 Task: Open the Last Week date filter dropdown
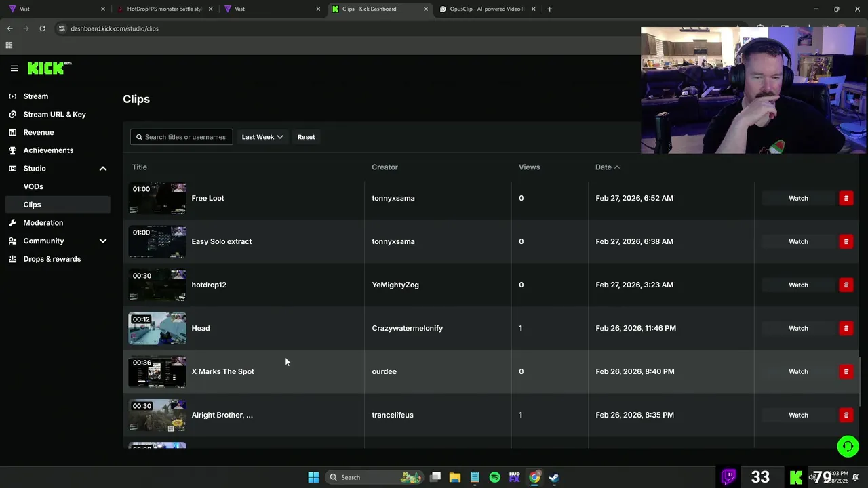pyautogui.click(x=262, y=137)
